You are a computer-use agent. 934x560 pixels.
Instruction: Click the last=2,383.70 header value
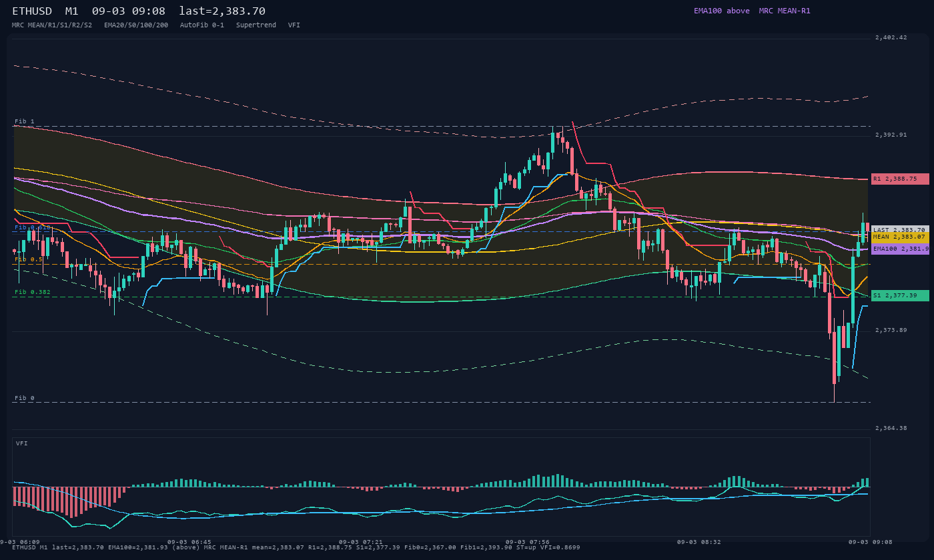tap(222, 11)
